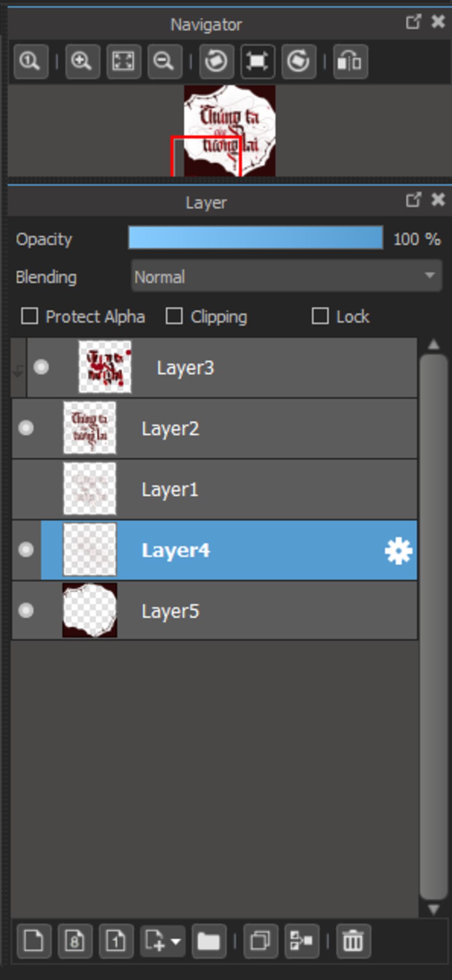Image resolution: width=452 pixels, height=980 pixels.
Task: Rotate the canvas view right
Action: coord(298,61)
